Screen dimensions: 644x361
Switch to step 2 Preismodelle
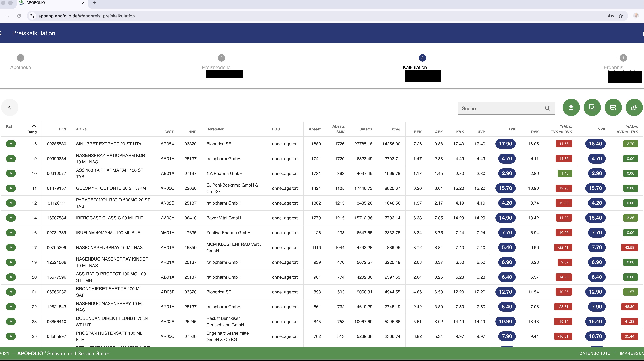(x=221, y=58)
